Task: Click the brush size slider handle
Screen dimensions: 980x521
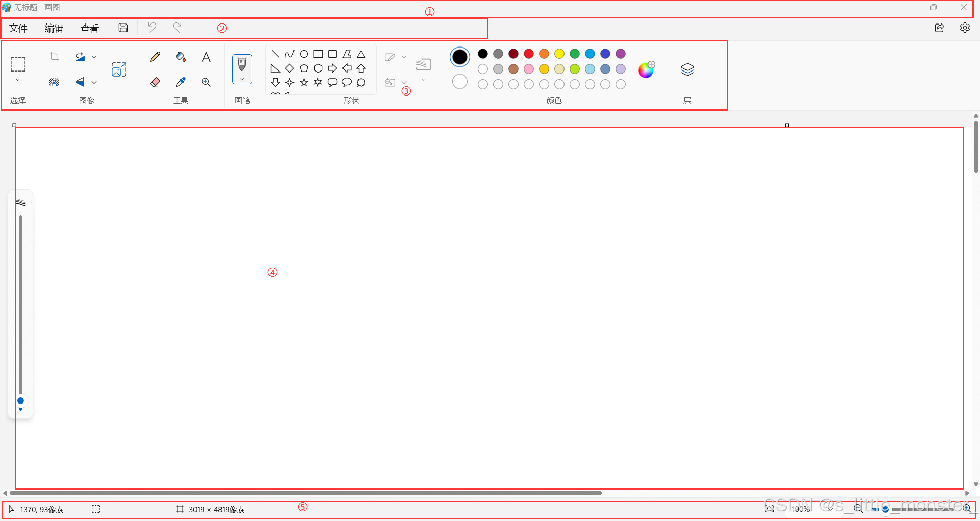Action: (x=21, y=401)
